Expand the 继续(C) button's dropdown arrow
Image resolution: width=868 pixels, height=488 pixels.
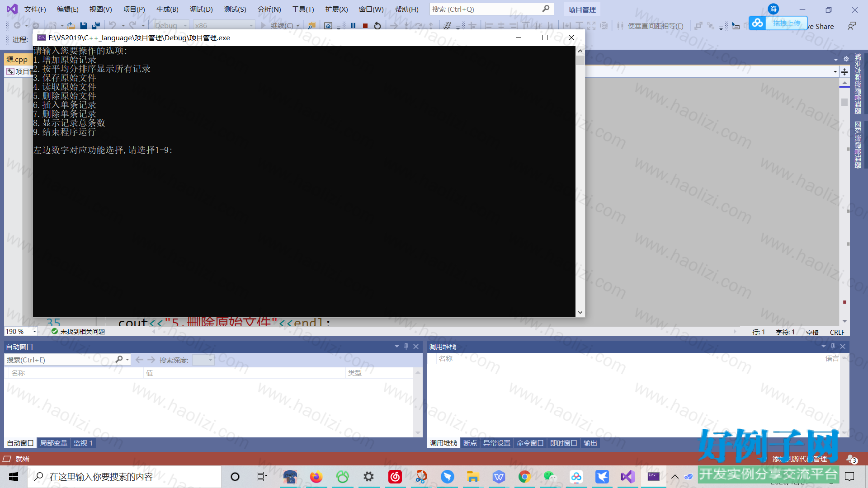[x=298, y=26]
